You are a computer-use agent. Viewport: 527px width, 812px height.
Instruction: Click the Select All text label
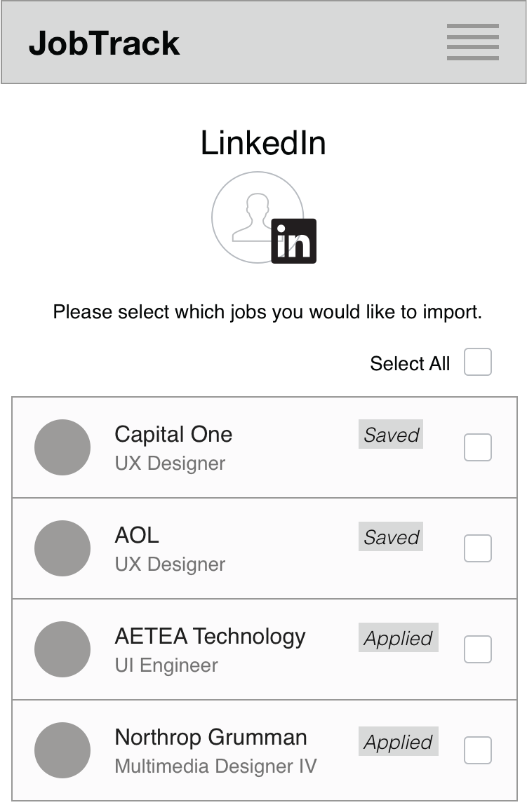409,363
